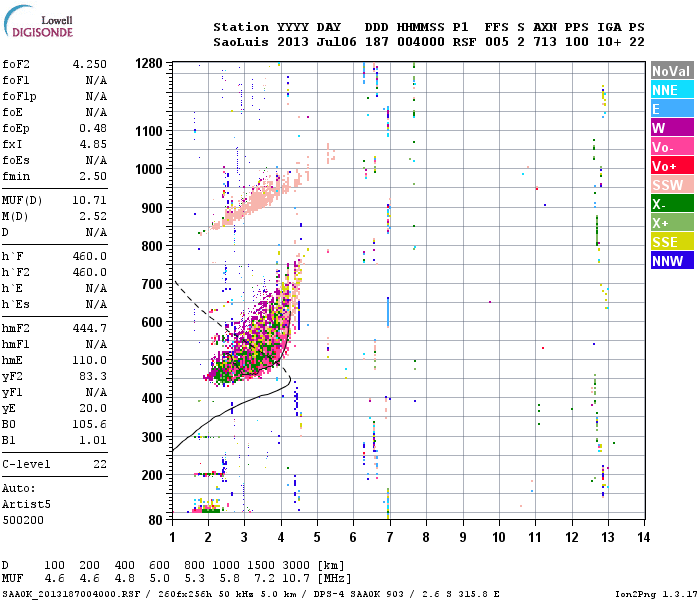This screenshot has width=700, height=600.
Task: Select the Vo- pink legend swatch
Action: [672, 147]
